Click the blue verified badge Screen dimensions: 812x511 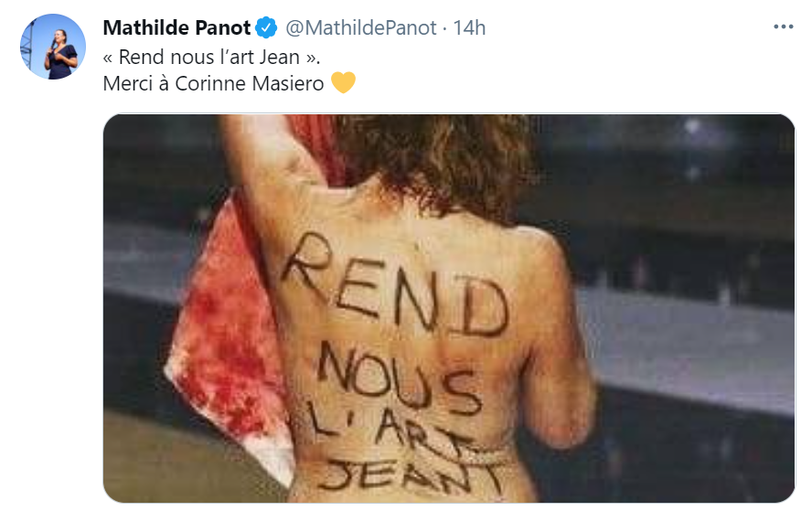(x=267, y=28)
